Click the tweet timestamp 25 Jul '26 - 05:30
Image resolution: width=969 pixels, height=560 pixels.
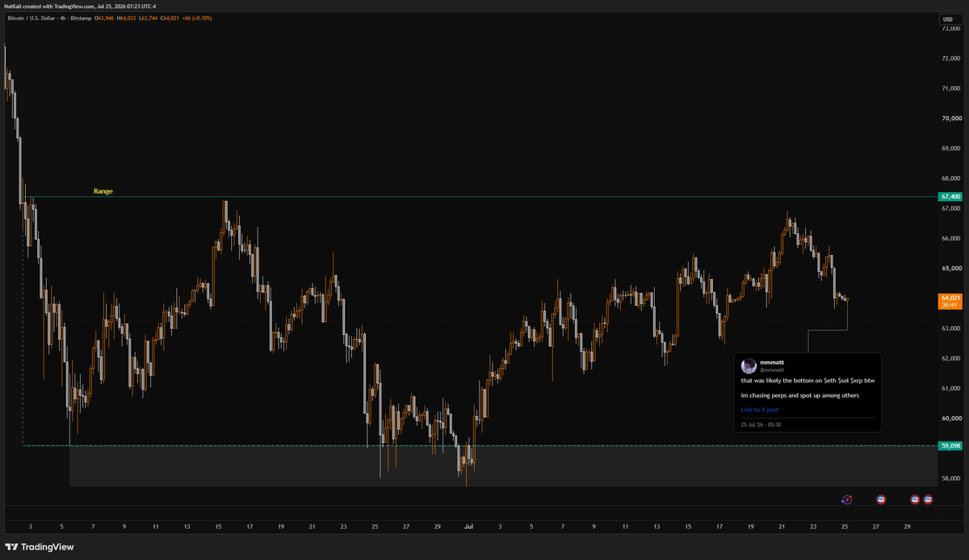[761, 424]
